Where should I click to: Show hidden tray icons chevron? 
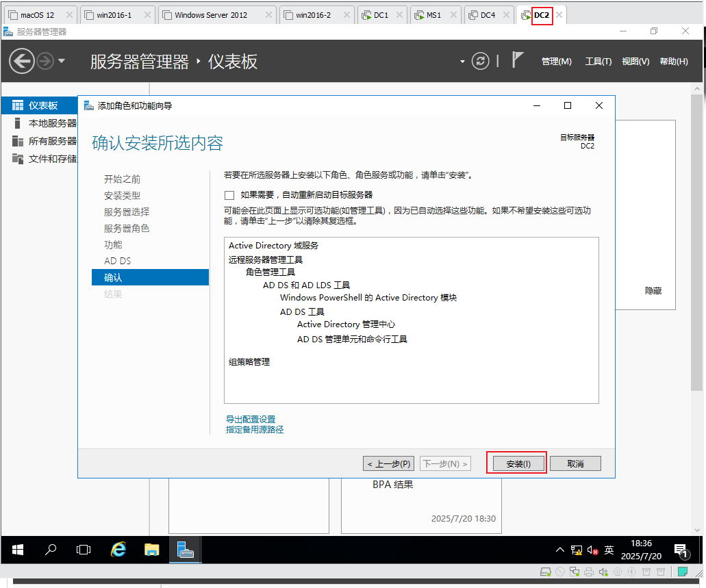point(559,550)
